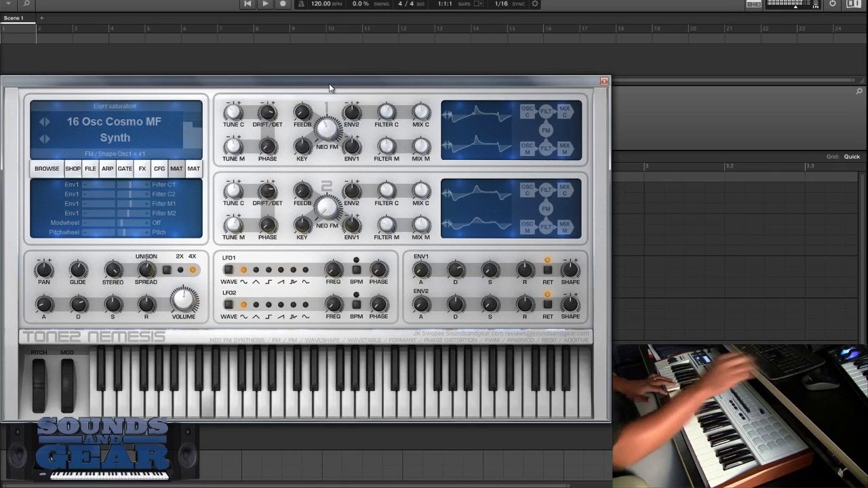Toggle the metronome icon in the transport
This screenshot has height=488, width=868.
pyautogui.click(x=301, y=4)
